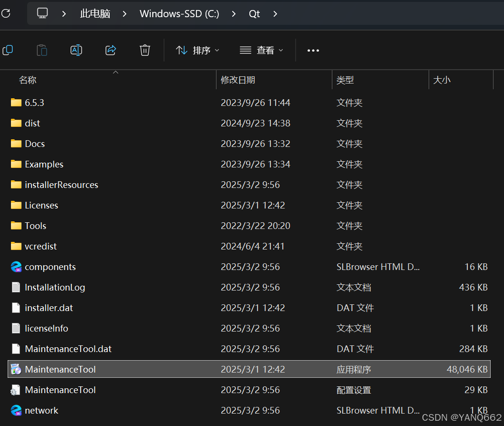The height and width of the screenshot is (426, 504).
Task: Click the Examples folder icon
Action: click(x=16, y=164)
